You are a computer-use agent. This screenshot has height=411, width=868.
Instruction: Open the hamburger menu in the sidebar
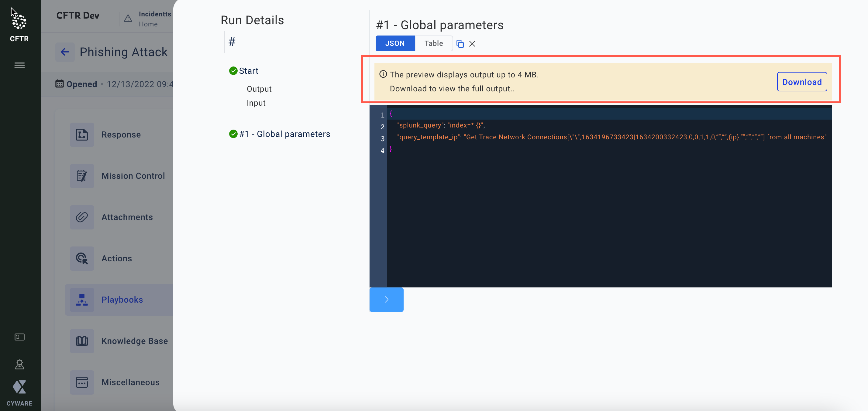pos(19,65)
